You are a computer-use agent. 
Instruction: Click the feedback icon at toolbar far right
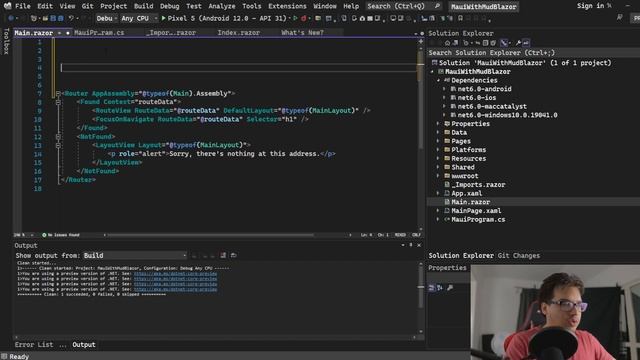click(x=620, y=18)
